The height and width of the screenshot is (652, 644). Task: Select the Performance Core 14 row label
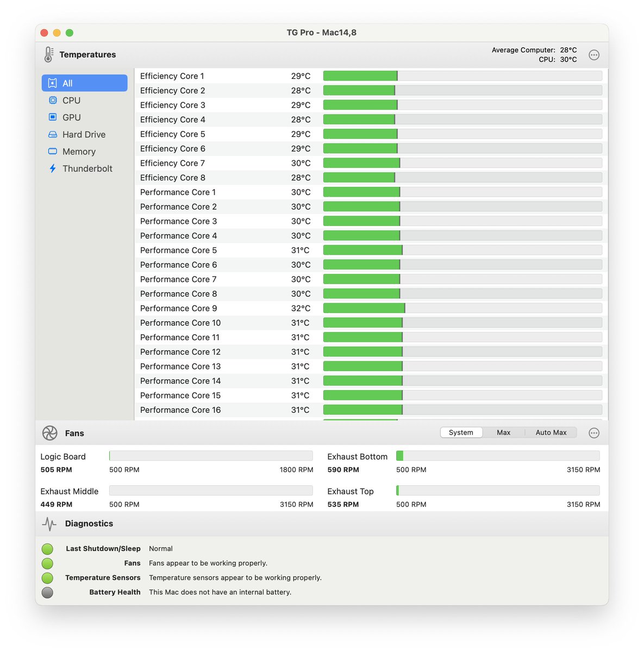[180, 381]
